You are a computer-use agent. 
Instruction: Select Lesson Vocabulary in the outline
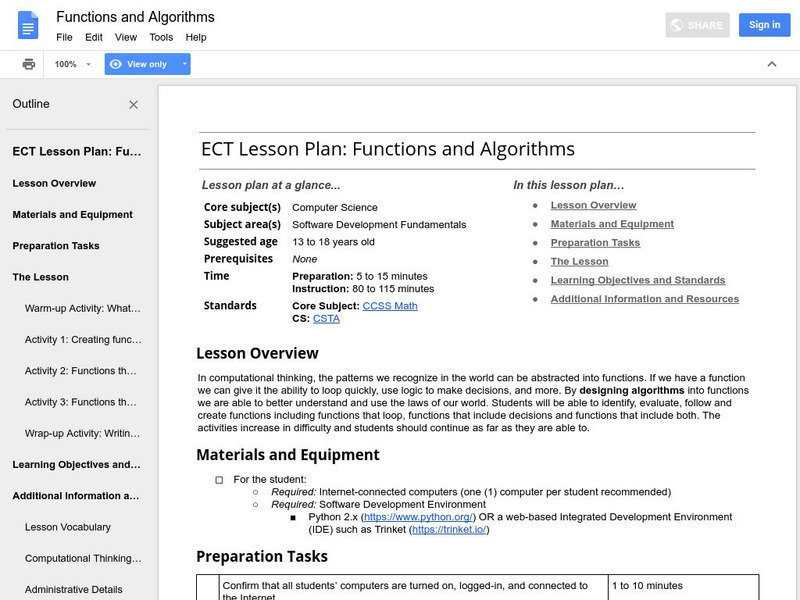[x=68, y=527]
